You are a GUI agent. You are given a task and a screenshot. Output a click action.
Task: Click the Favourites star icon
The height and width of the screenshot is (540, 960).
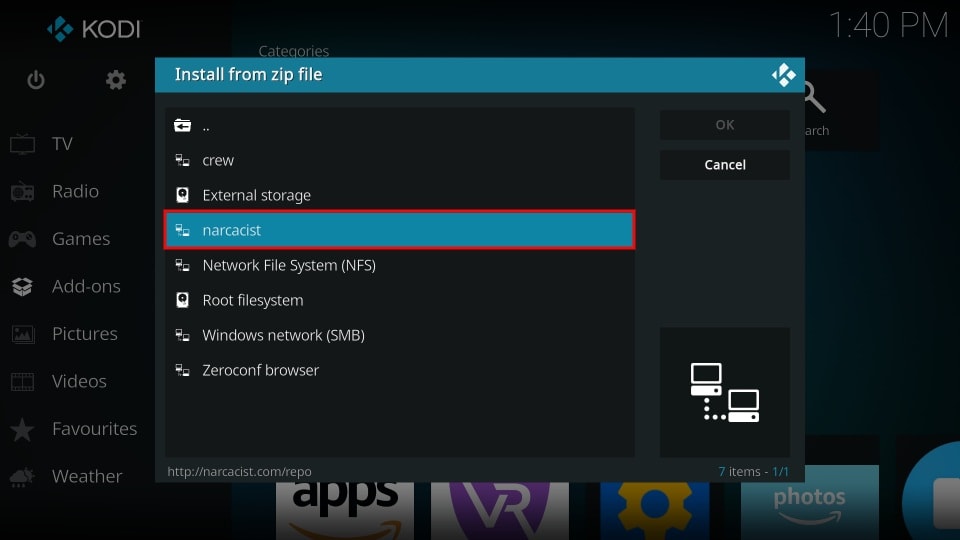[x=22, y=429]
